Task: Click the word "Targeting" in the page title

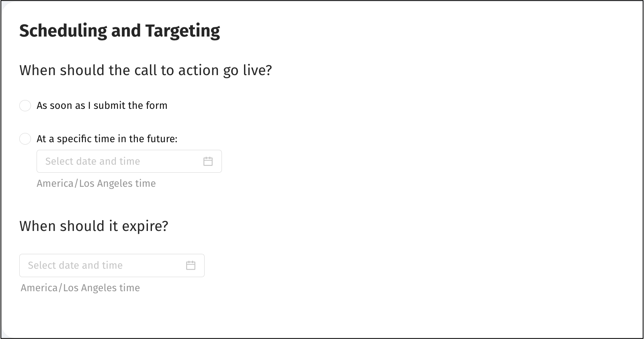Action: click(x=183, y=31)
